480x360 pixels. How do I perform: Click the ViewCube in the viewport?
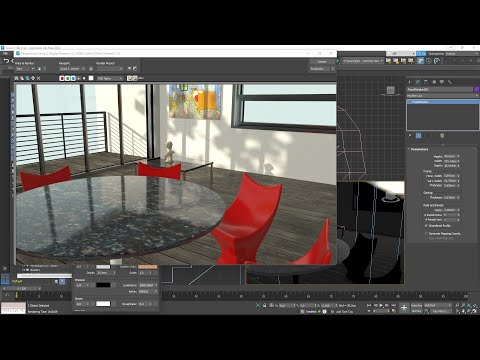391,90
